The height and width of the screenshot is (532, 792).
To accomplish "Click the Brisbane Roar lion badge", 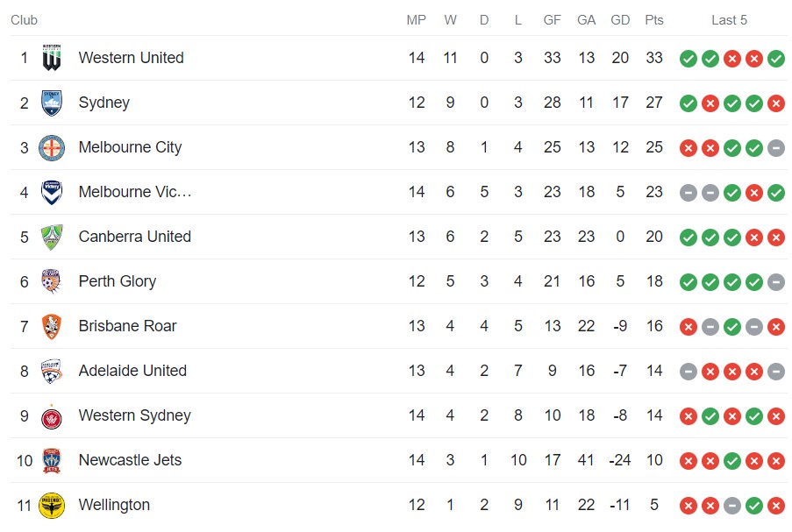I will 50,326.
